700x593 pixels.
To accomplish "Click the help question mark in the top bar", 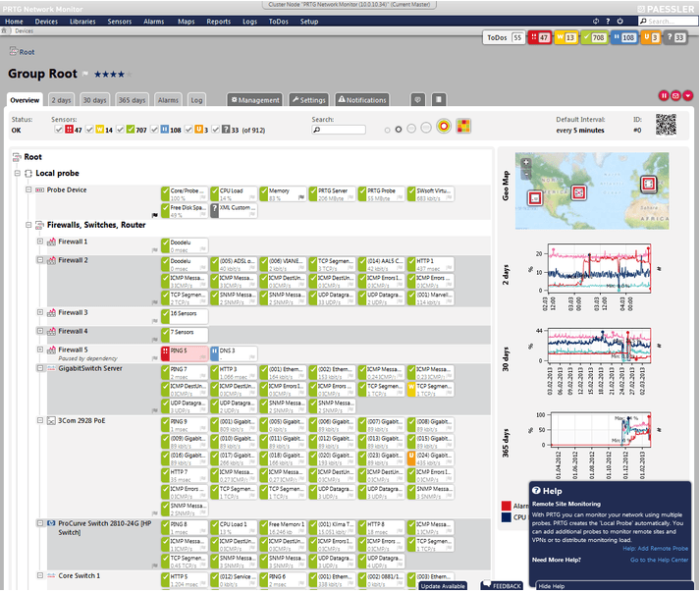I will 608,21.
